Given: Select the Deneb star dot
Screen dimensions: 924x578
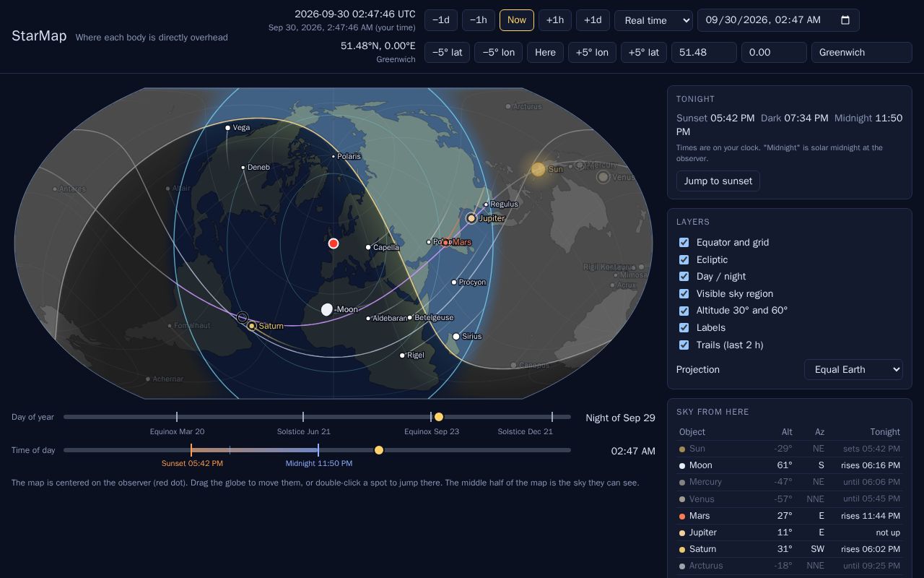Looking at the screenshot, I should tap(243, 168).
